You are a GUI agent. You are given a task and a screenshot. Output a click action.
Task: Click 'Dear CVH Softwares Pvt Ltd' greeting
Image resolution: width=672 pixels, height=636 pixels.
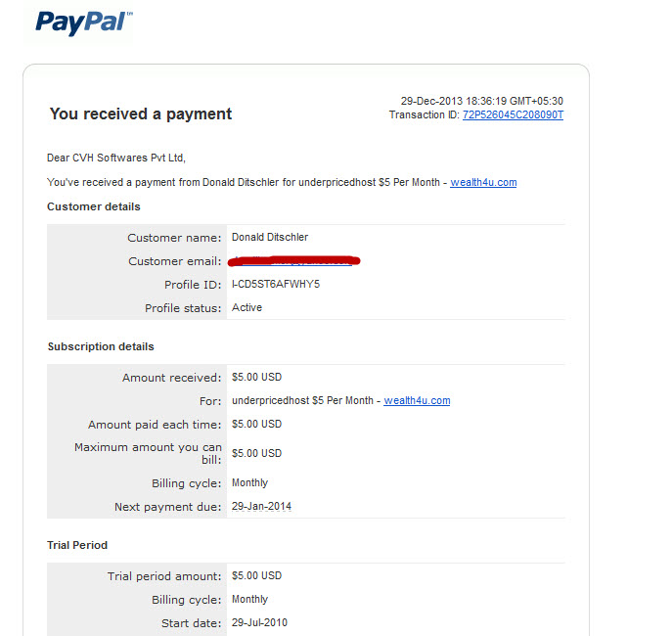tap(115, 158)
